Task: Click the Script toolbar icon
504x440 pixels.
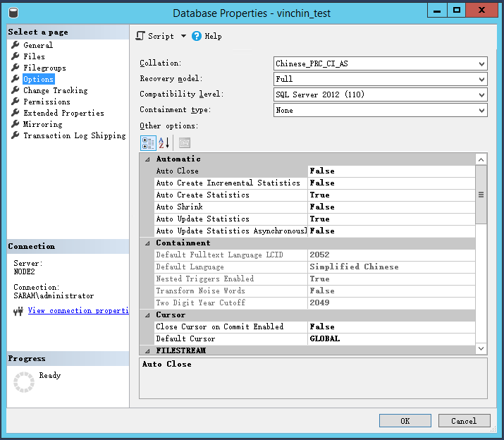Action: point(140,36)
